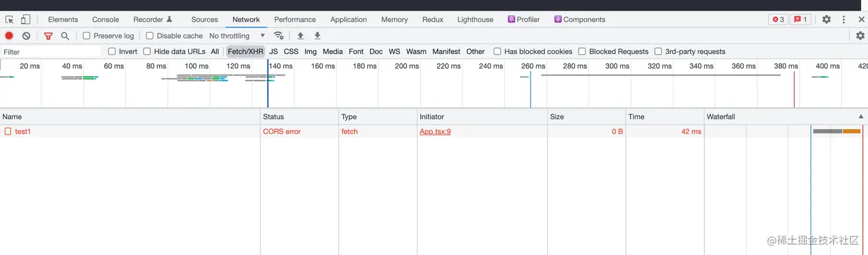Switch to the Console tab

[106, 19]
